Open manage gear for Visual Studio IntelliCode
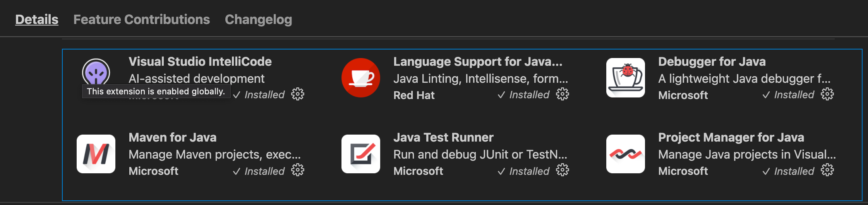Screen dimensions: 868x205 pos(298,94)
